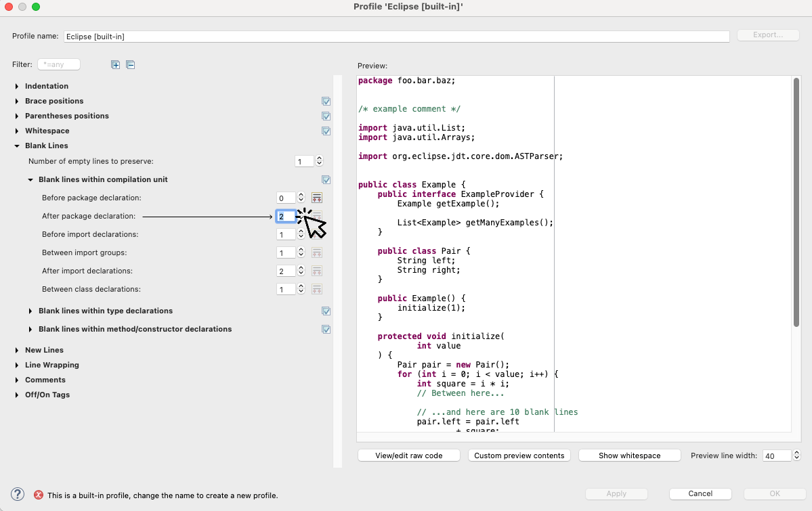
Task: Expand the Indentation section
Action: [17, 87]
